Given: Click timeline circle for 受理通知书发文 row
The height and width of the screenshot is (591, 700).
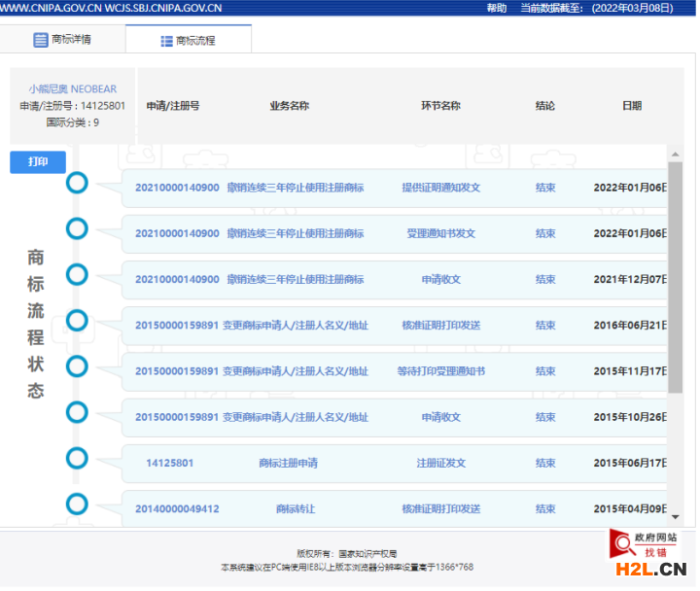Looking at the screenshot, I should tap(77, 228).
